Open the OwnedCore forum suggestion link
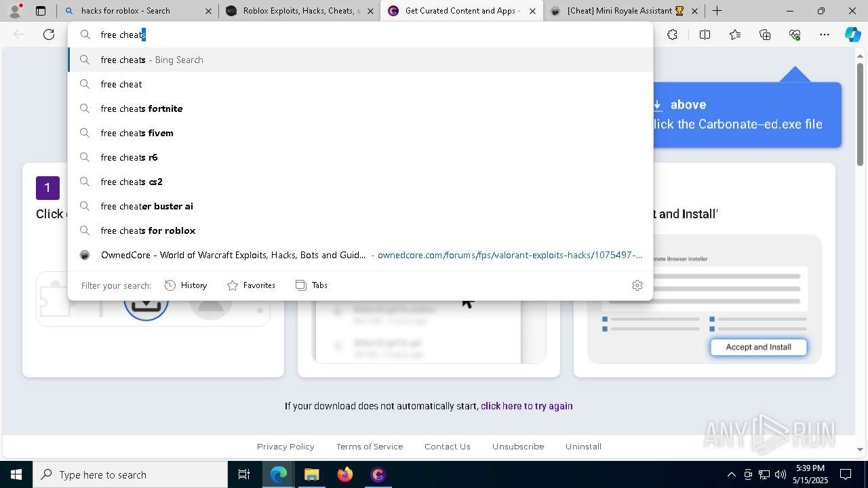Viewport: 868px width, 488px height. coord(360,255)
